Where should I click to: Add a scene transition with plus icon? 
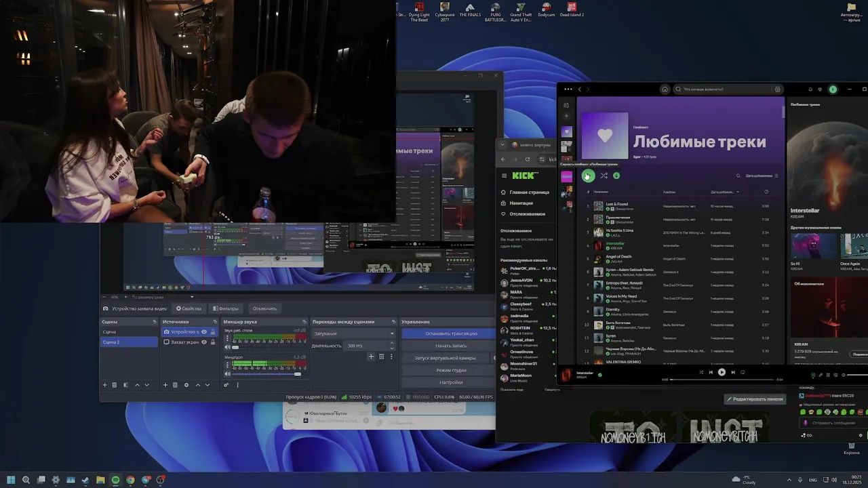(x=371, y=357)
